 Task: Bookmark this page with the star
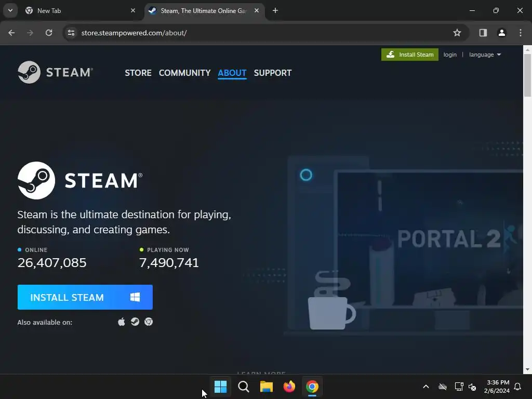click(457, 33)
